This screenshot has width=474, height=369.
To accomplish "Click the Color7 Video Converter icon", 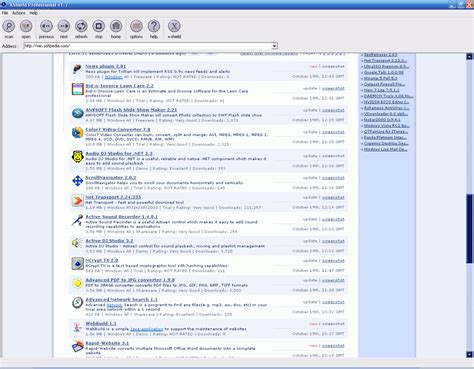I will point(77,133).
